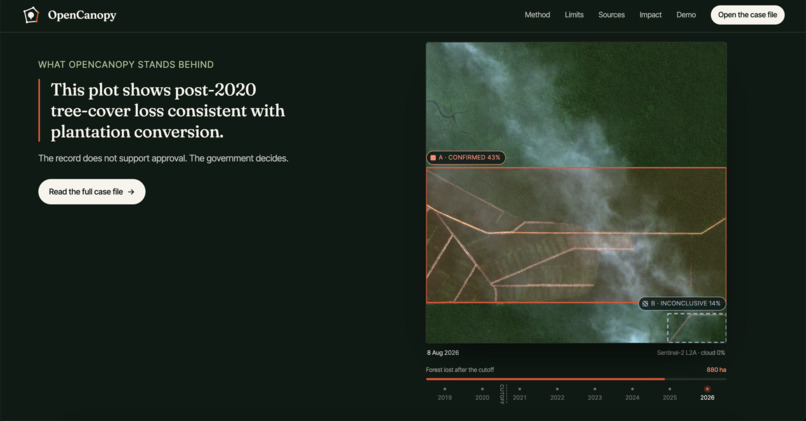Viewport: 806px width, 421px height.
Task: Click the Open the case file button
Action: tap(747, 15)
